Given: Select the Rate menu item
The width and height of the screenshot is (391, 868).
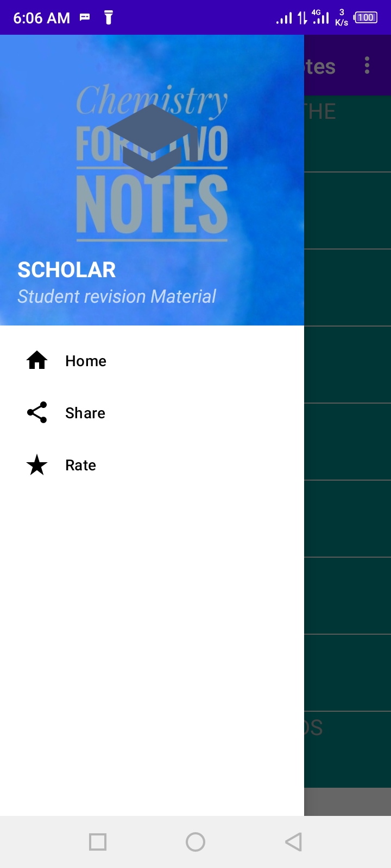Looking at the screenshot, I should (152, 465).
